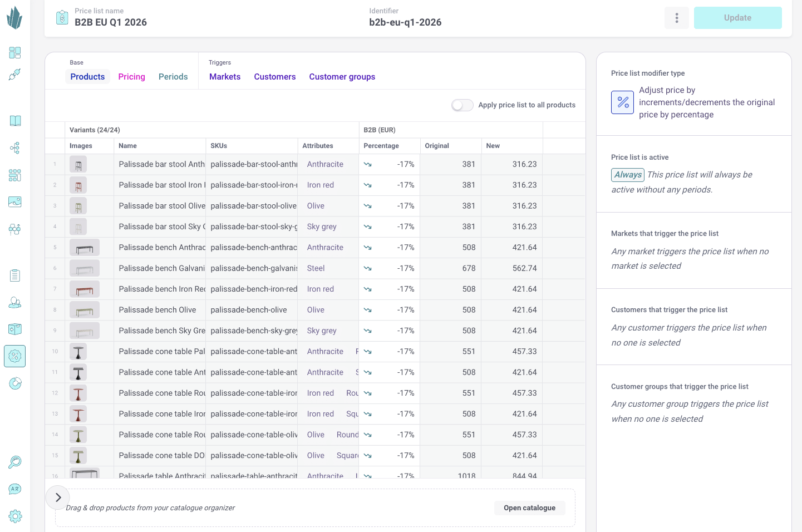The height and width of the screenshot is (532, 802).
Task: Open the Customer groups tab
Action: click(x=342, y=77)
